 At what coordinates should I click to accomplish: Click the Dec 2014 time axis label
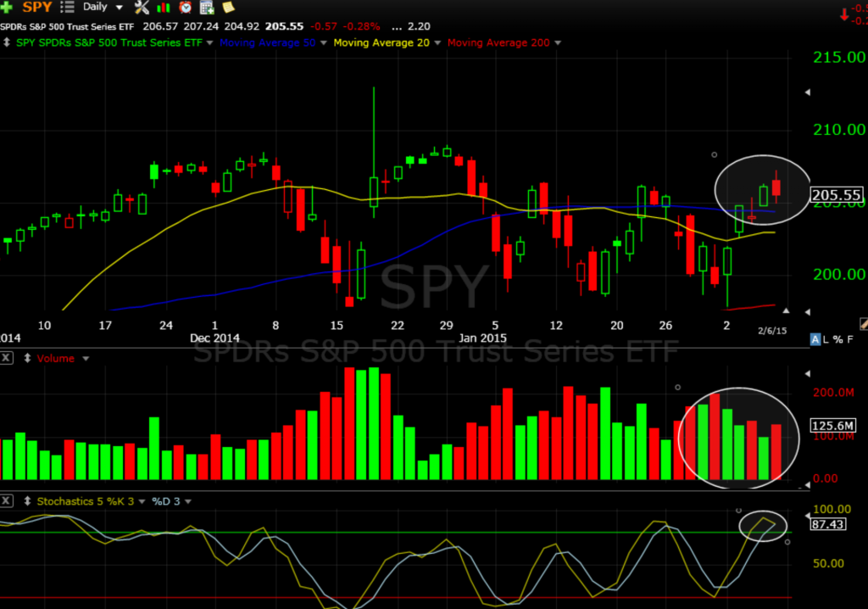(x=214, y=338)
